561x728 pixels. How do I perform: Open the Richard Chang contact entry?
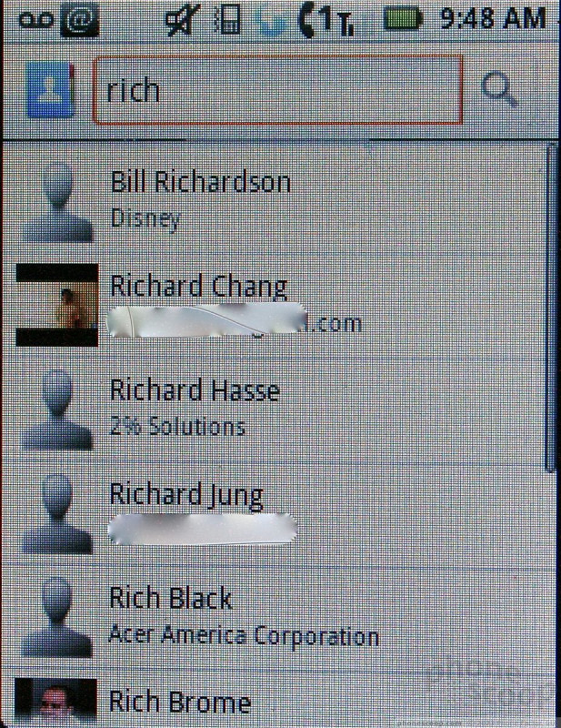click(x=280, y=304)
